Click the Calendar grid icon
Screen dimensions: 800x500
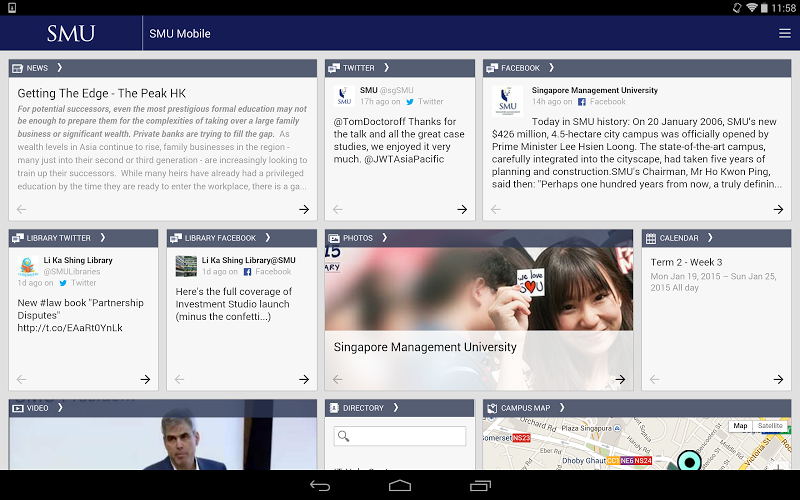click(x=651, y=238)
